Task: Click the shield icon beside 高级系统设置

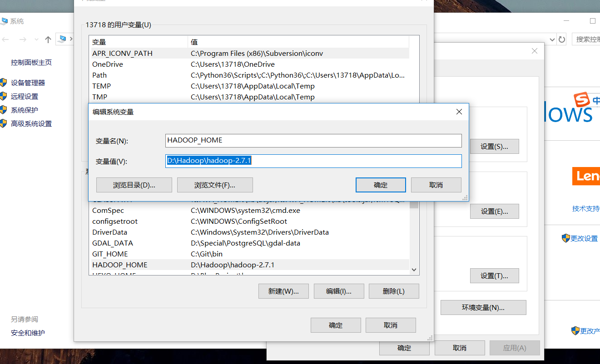Action: [x=5, y=123]
